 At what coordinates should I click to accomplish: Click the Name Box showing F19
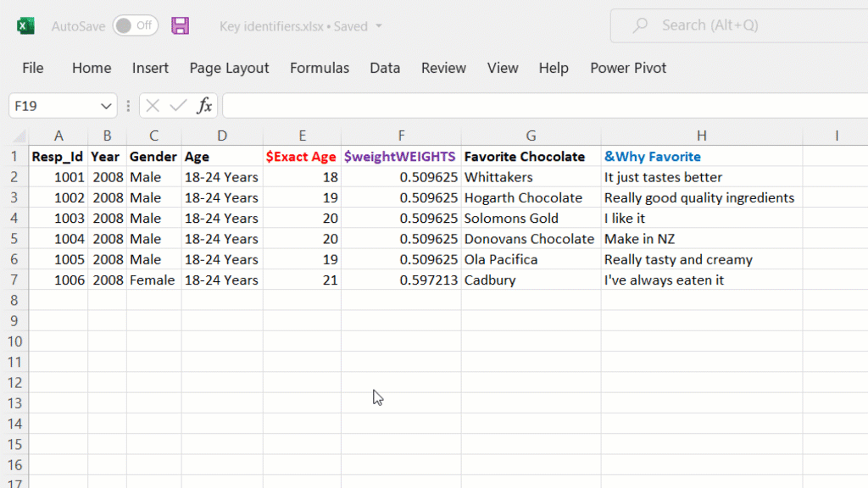click(63, 106)
